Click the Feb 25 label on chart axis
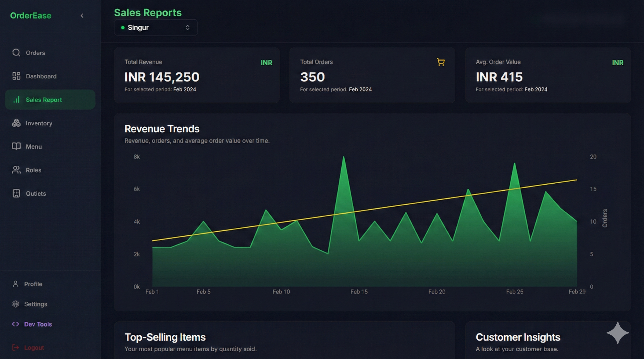Image resolution: width=644 pixels, height=359 pixels. [x=515, y=292]
